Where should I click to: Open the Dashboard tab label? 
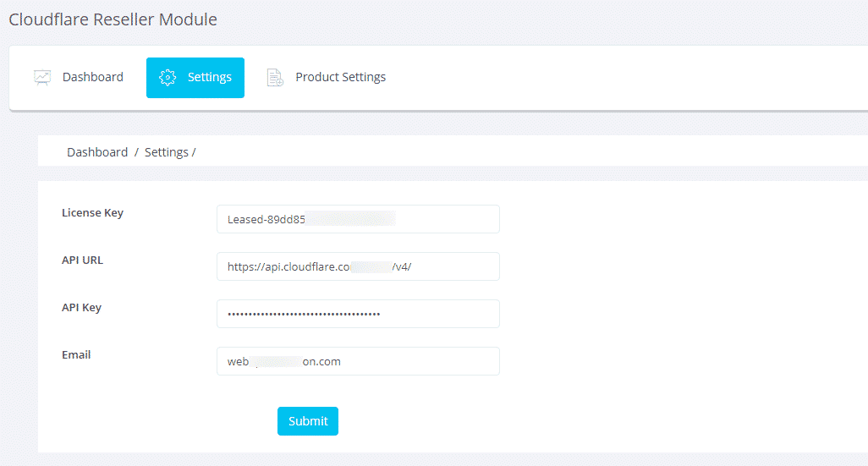(93, 77)
